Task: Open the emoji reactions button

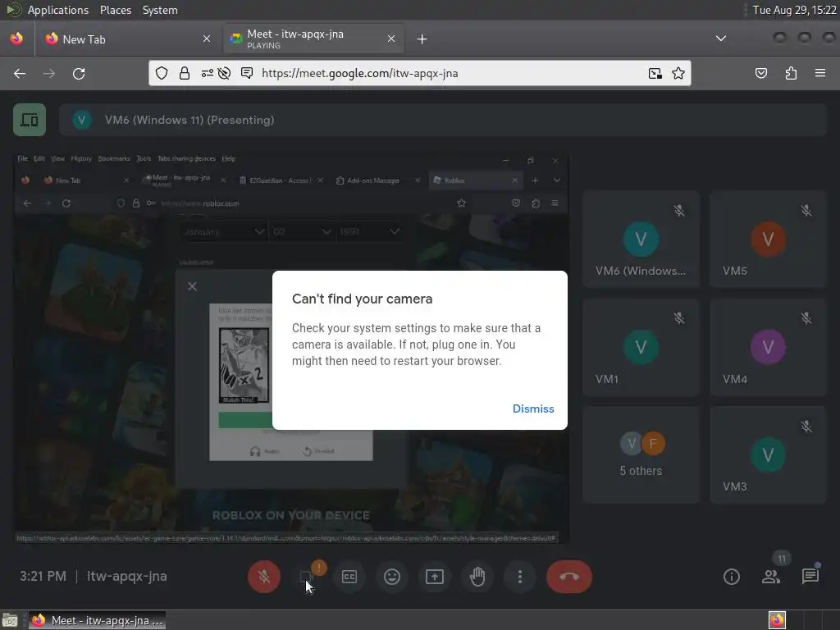Action: (x=392, y=577)
